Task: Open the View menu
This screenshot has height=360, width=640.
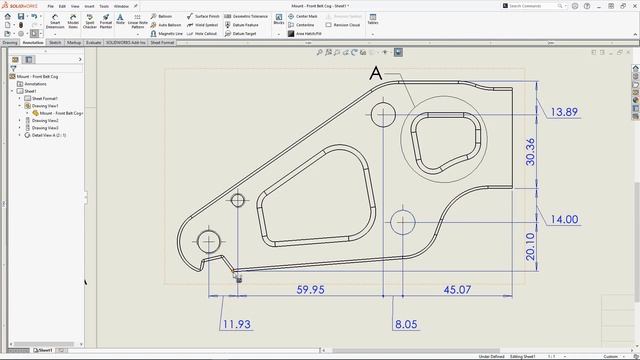Action: (x=75, y=6)
